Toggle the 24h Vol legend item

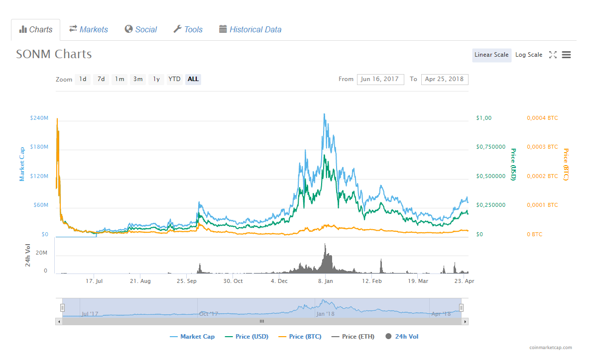click(402, 336)
